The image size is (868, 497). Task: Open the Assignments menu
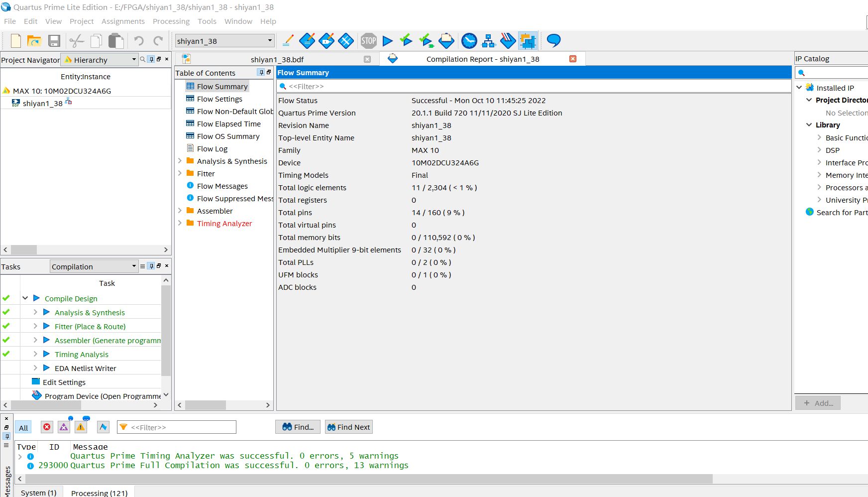(x=123, y=21)
